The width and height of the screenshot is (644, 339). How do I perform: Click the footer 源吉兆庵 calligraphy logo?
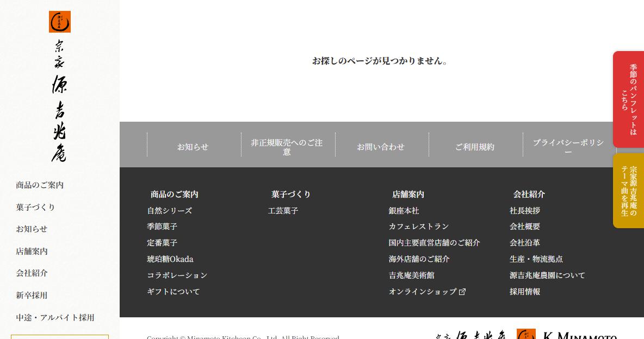click(470, 335)
